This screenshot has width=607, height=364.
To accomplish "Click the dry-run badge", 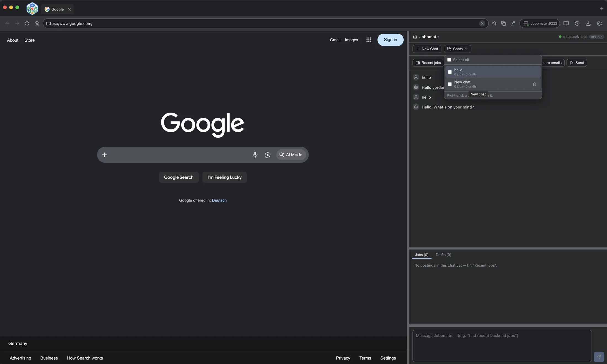I will [597, 37].
